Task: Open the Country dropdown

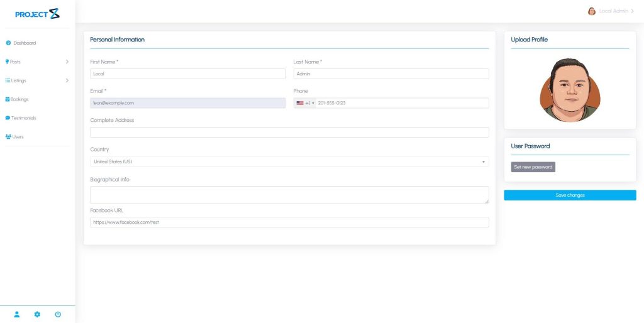Action: coord(289,161)
